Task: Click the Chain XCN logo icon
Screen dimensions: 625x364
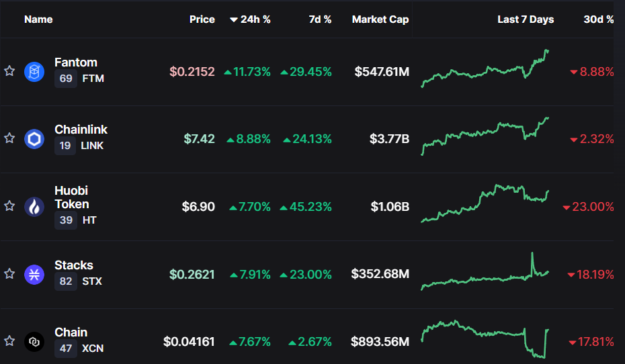Action: (x=34, y=342)
